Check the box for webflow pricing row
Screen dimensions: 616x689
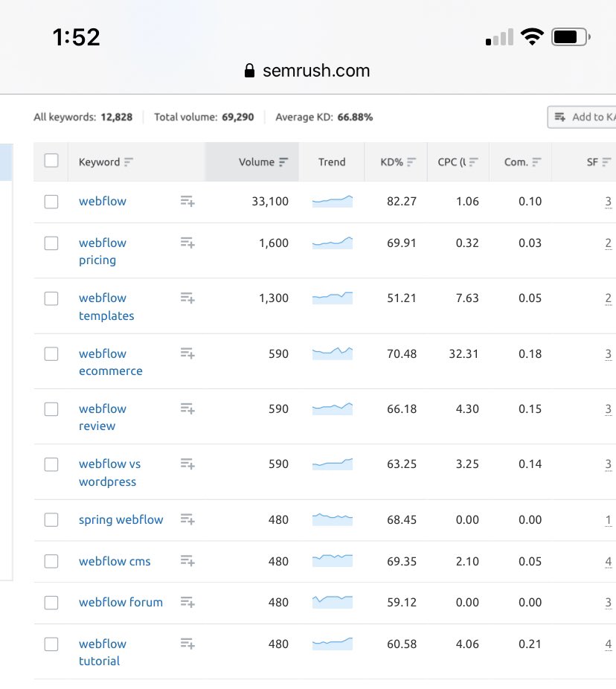point(51,243)
